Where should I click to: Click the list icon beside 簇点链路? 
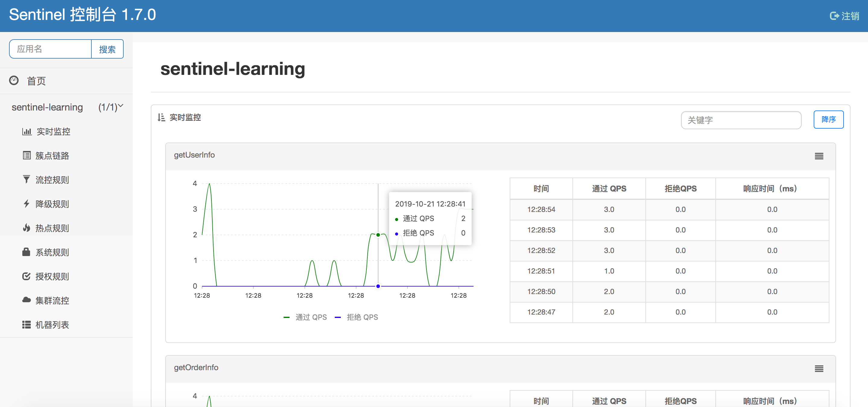[27, 155]
